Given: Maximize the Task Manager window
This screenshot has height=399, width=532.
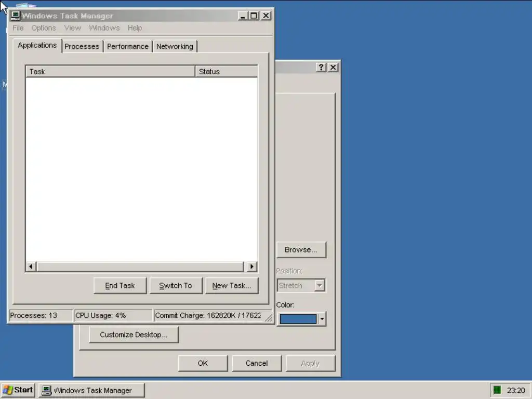Looking at the screenshot, I should [x=254, y=16].
